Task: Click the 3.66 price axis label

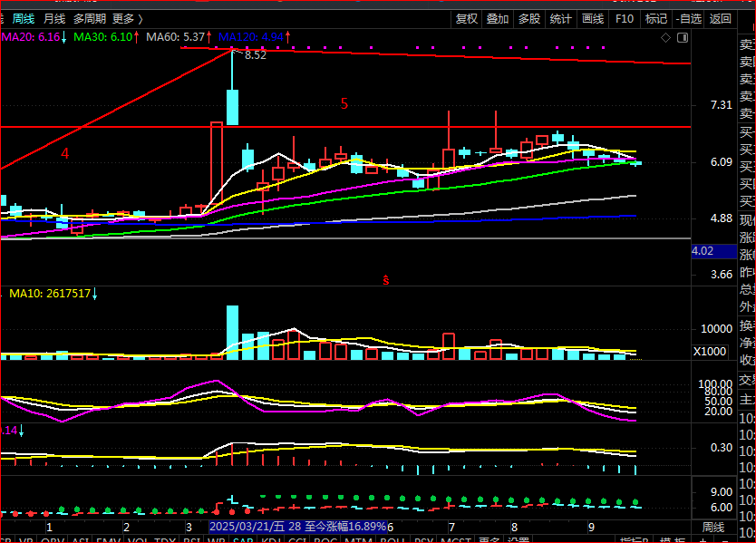Action: pos(722,275)
